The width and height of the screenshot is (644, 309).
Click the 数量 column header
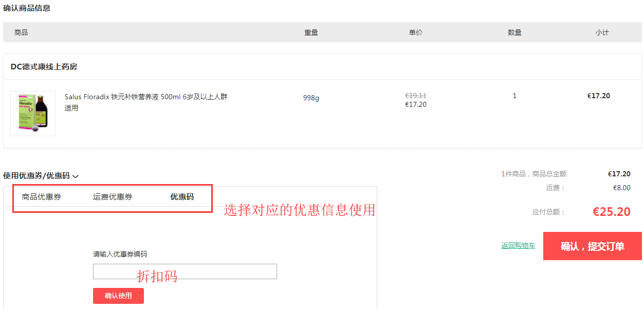[x=514, y=32]
